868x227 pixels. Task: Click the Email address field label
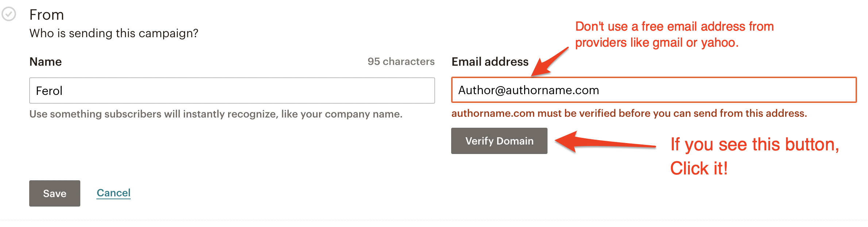pyautogui.click(x=490, y=62)
